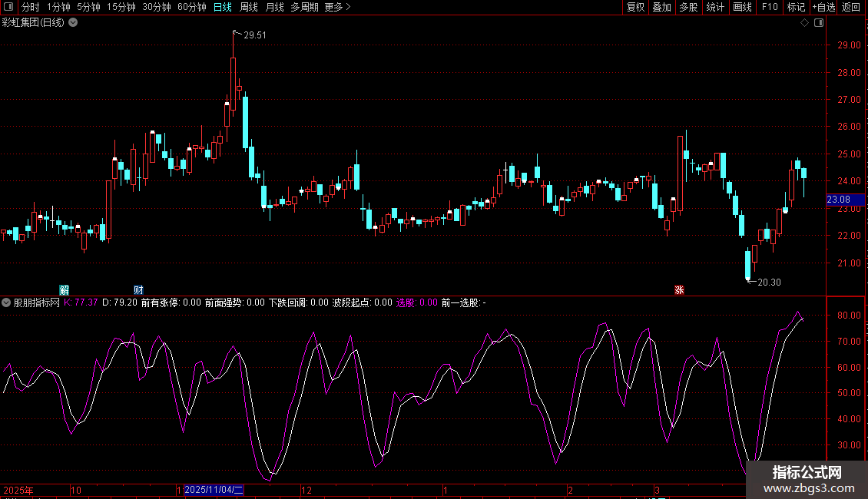Switch to 周线 weekly chart
The image size is (868, 499).
coord(249,7)
